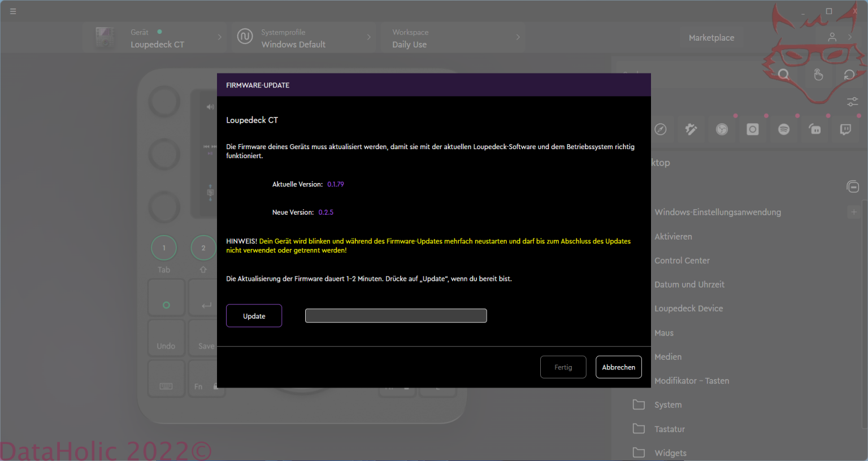Click the Loupedeck CT heading in dialog
868x461 pixels.
click(252, 120)
